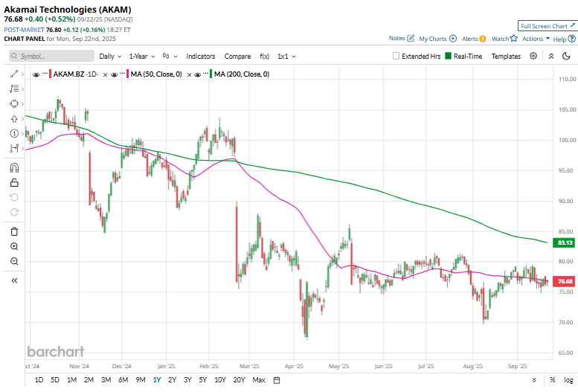This screenshot has width=578, height=392.
Task: Open the Indicators menu
Action: click(x=201, y=56)
